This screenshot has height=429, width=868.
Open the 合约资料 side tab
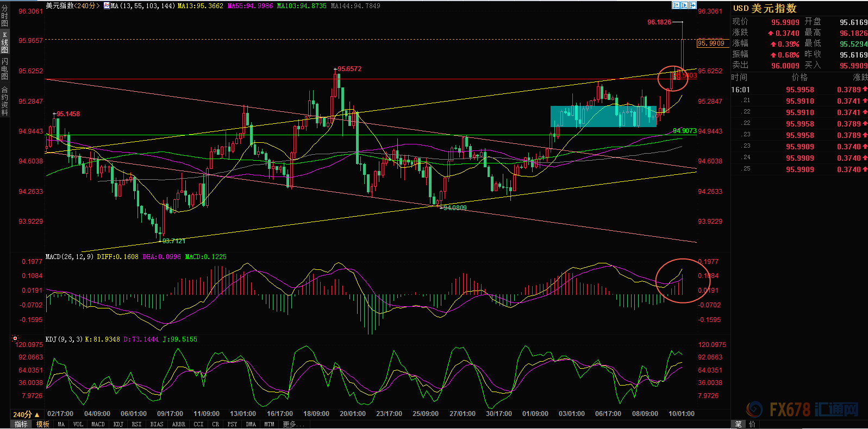pyautogui.click(x=5, y=101)
